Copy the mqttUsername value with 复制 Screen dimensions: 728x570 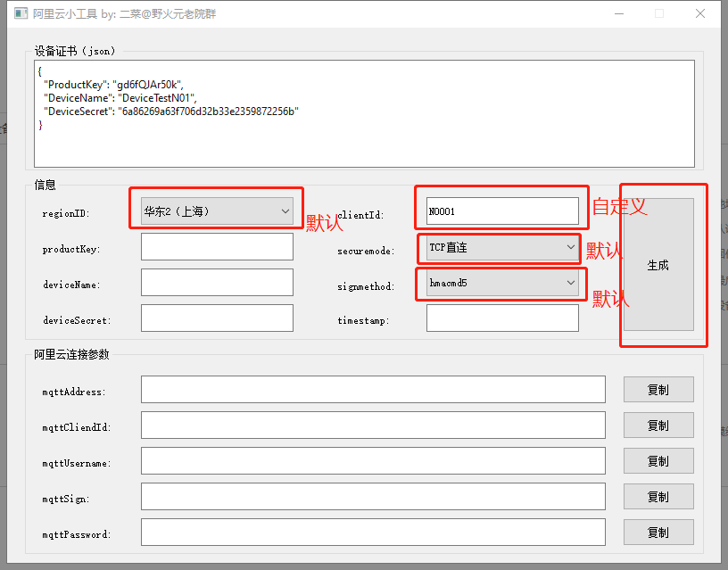coord(658,461)
